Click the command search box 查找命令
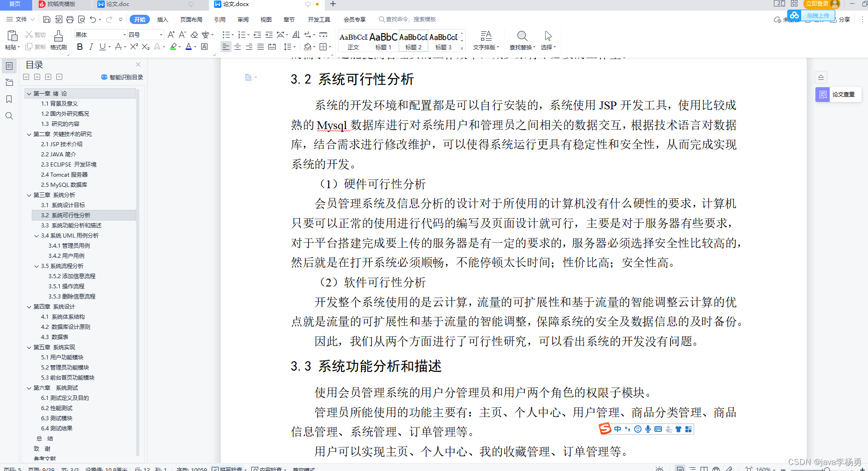 pos(407,19)
